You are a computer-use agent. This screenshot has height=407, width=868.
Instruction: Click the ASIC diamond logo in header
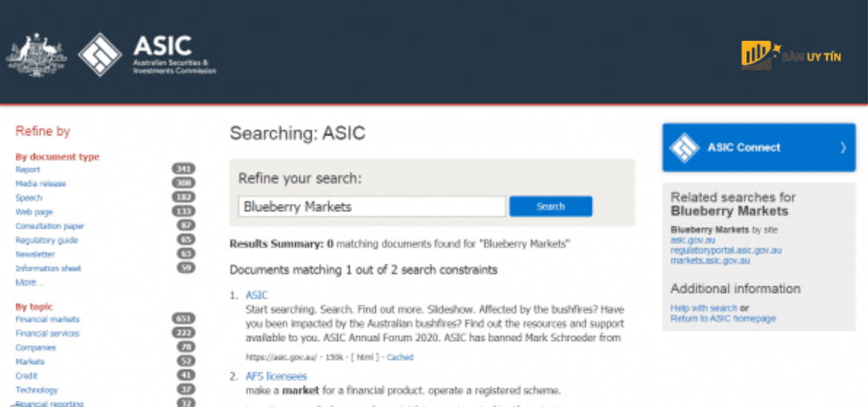coord(100,55)
